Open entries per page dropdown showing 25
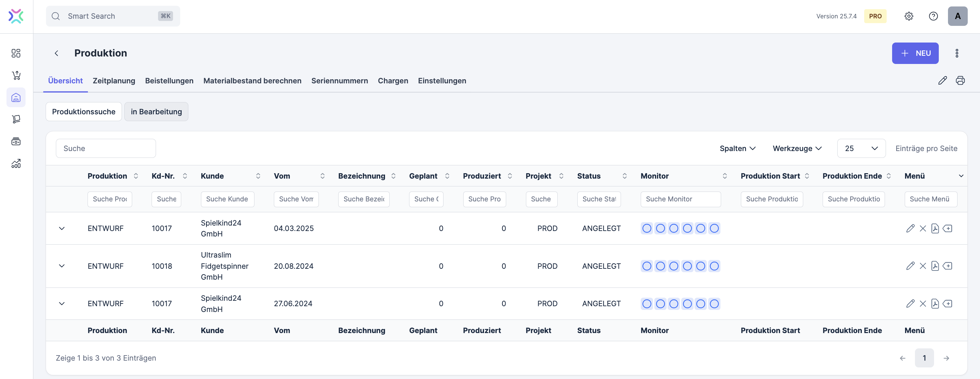Screen dimensions: 980x379 (x=861, y=149)
